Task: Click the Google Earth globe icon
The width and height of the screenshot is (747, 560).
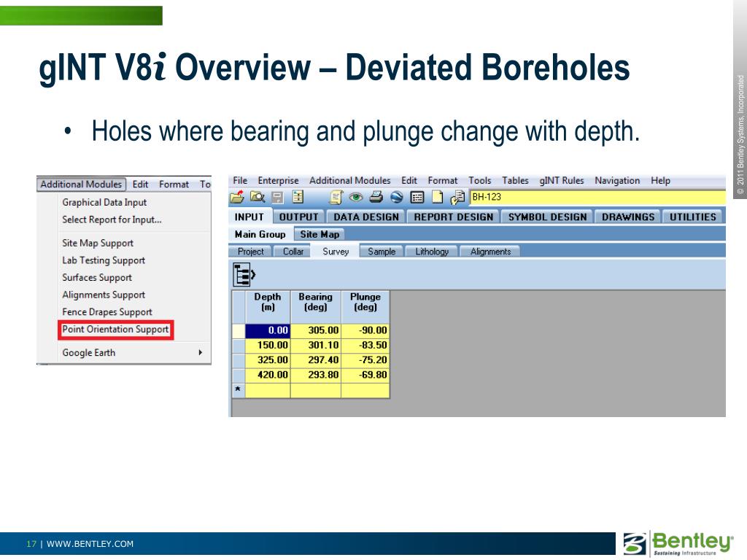Action: pos(396,197)
